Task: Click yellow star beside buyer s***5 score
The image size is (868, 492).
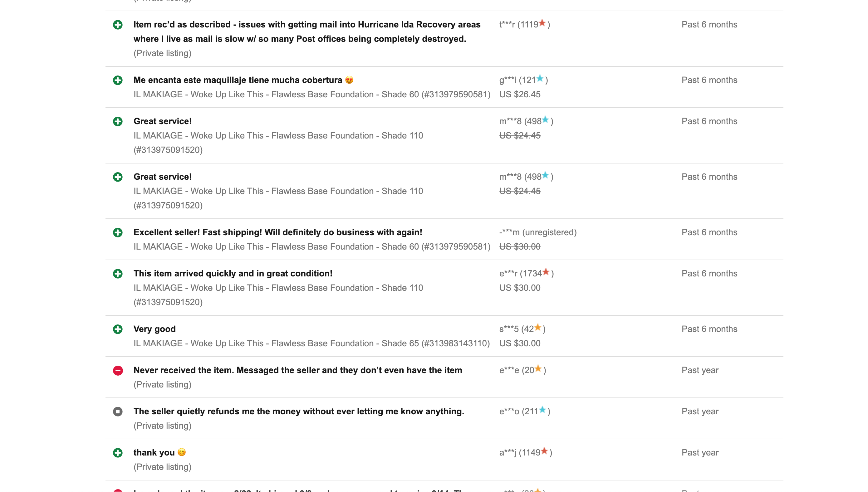Action: coord(537,328)
